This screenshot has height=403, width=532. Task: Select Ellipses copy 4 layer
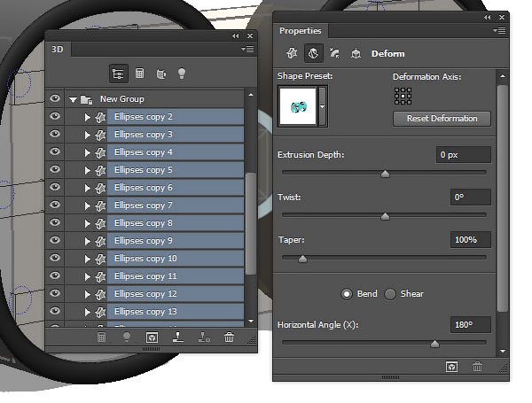pyautogui.click(x=176, y=152)
